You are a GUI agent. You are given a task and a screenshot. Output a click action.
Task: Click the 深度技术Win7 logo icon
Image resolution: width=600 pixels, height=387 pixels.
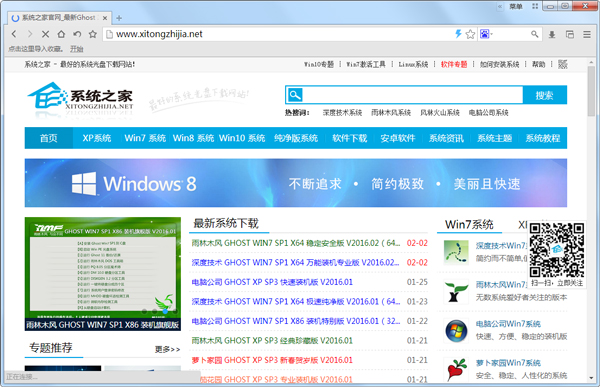pyautogui.click(x=456, y=252)
